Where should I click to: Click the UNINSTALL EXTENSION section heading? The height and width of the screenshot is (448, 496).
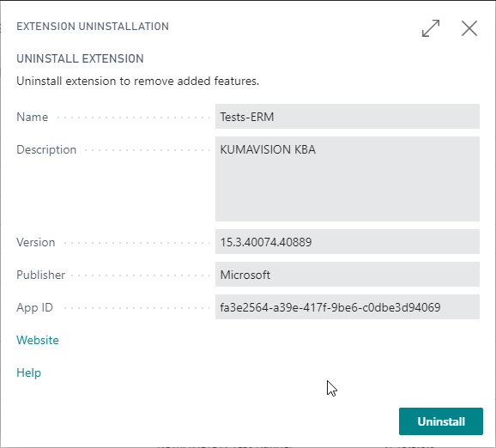[x=80, y=58]
